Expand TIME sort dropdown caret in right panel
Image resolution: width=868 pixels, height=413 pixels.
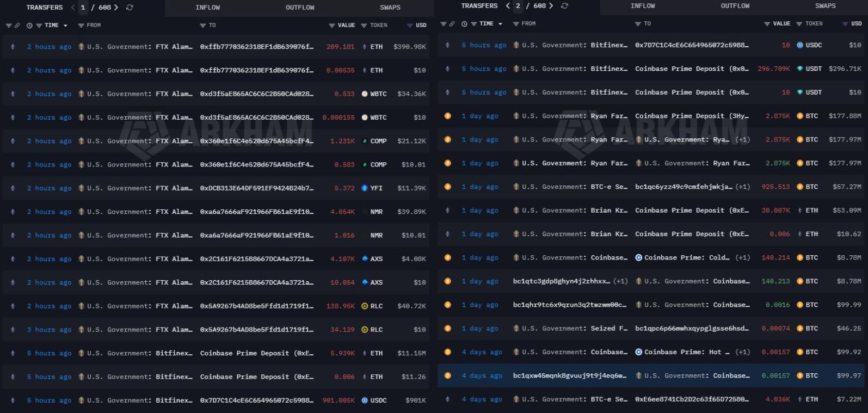pos(501,24)
